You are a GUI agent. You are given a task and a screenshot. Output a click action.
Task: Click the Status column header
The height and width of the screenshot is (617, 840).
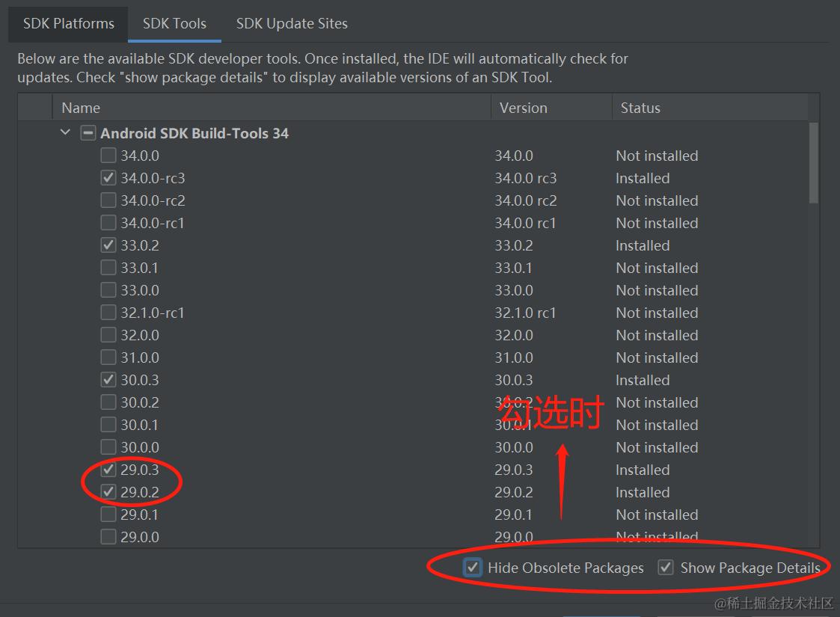click(710, 108)
